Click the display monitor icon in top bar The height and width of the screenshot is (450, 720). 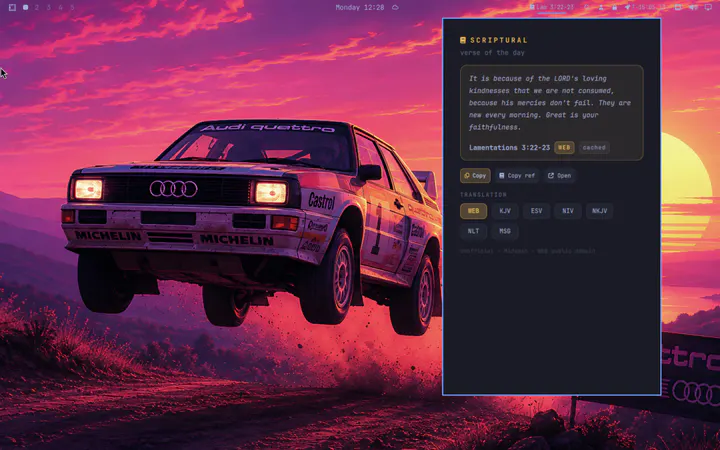[709, 7]
